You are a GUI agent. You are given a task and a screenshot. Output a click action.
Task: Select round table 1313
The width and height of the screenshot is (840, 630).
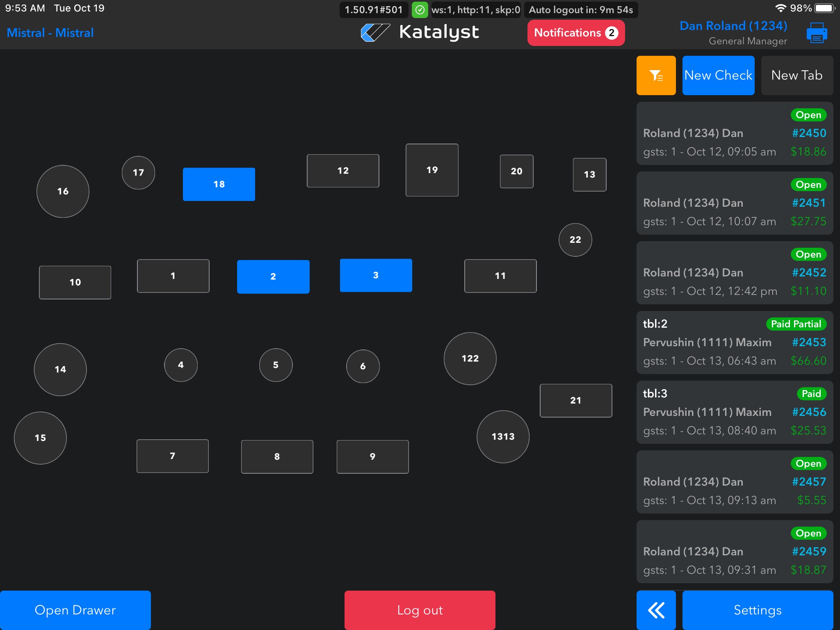[503, 436]
